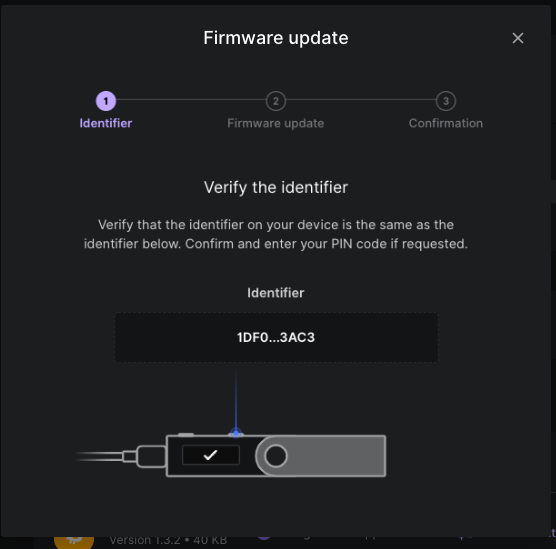This screenshot has width=556, height=549.
Task: Click the Firmware update dialog title
Action: click(x=276, y=38)
